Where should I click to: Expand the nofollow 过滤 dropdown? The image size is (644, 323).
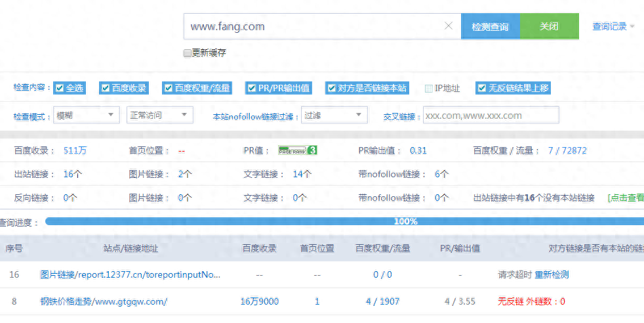[x=333, y=116]
